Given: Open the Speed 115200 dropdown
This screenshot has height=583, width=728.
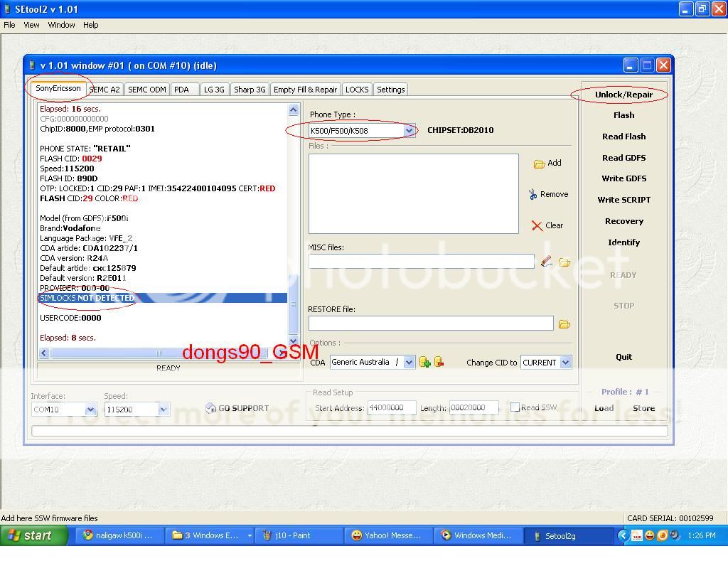Looking at the screenshot, I should (x=164, y=410).
